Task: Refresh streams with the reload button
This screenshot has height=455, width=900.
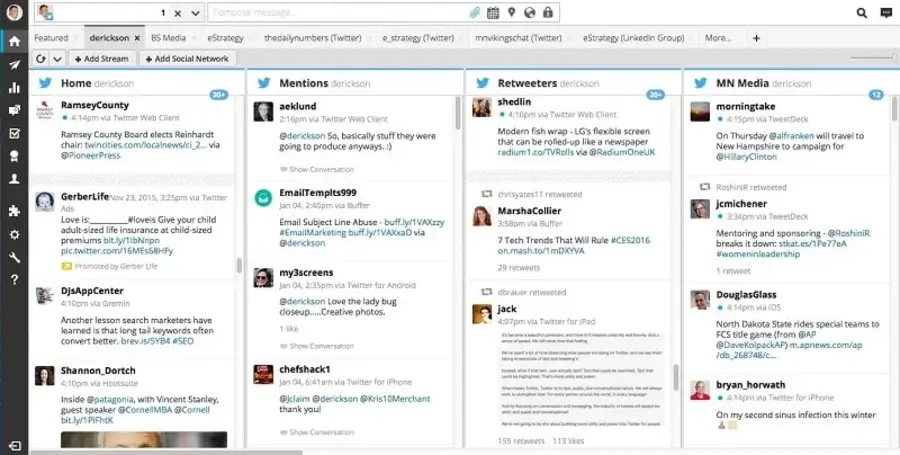Action: (x=41, y=59)
